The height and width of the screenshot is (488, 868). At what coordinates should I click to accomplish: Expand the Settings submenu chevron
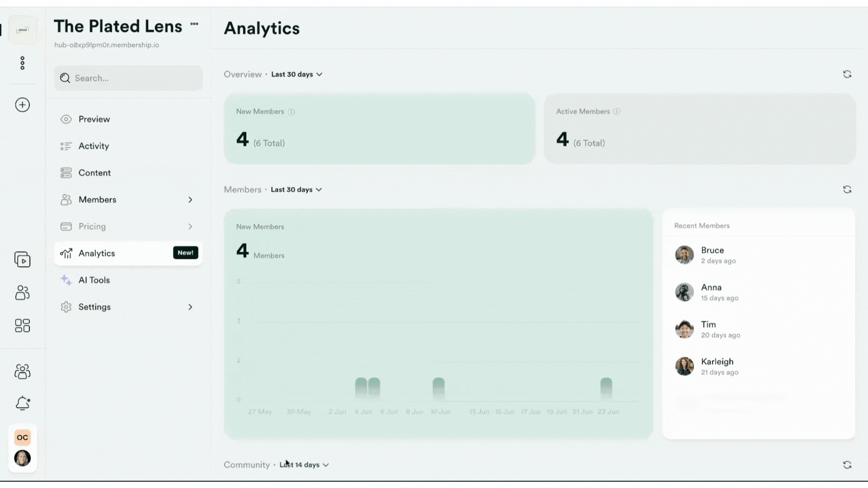point(190,307)
